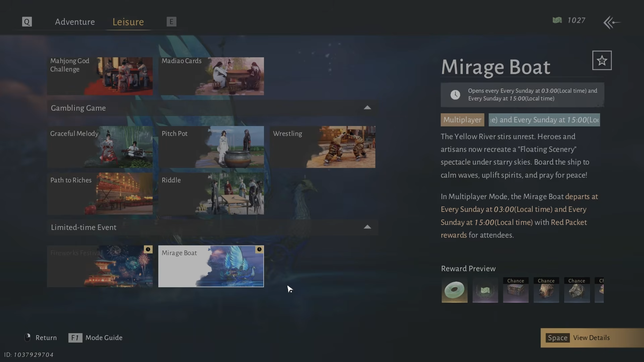
Task: Select the Leisure tab
Action: (x=128, y=22)
